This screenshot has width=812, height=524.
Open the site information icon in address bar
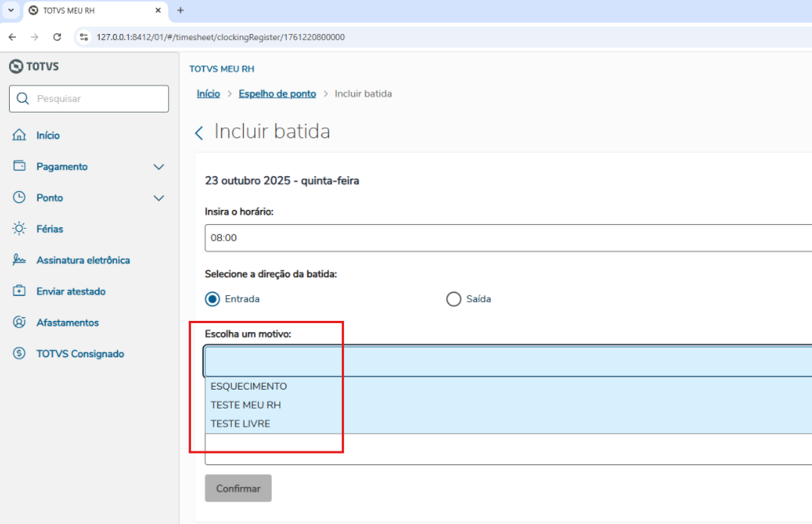84,37
